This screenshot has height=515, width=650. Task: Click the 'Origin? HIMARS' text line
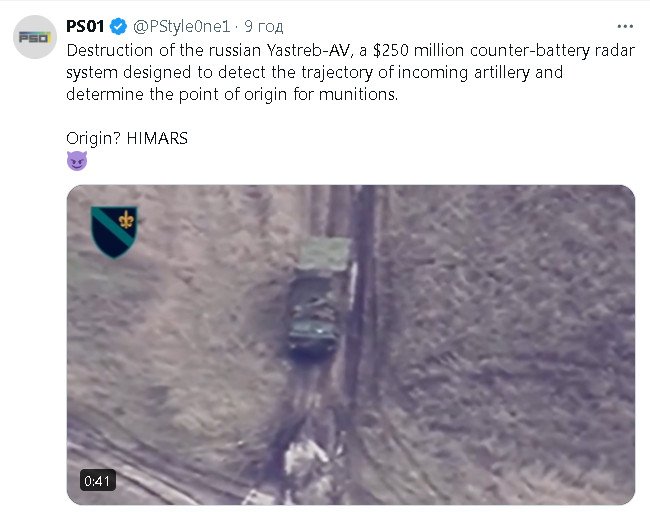point(127,138)
